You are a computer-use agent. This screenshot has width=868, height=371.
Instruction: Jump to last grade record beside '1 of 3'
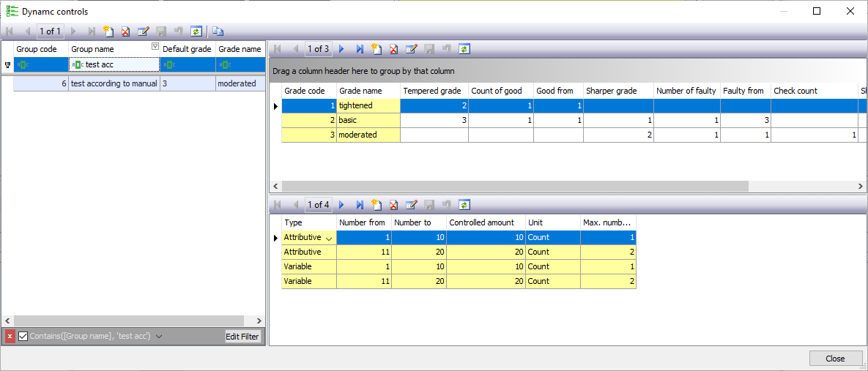pos(359,49)
